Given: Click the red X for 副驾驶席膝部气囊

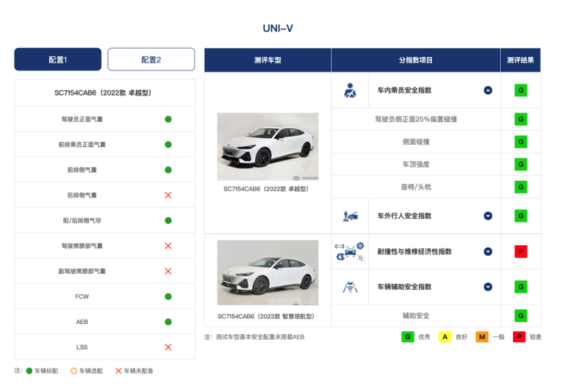Looking at the screenshot, I should [168, 271].
